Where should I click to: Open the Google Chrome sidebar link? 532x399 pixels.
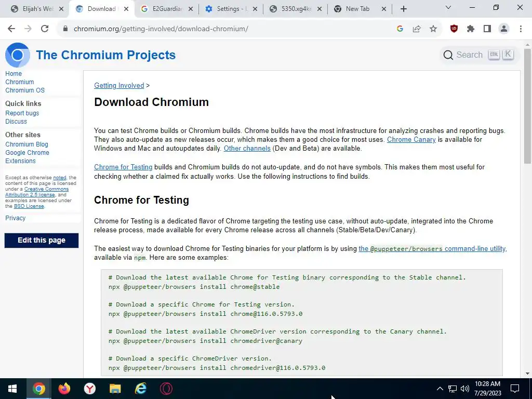pyautogui.click(x=27, y=153)
